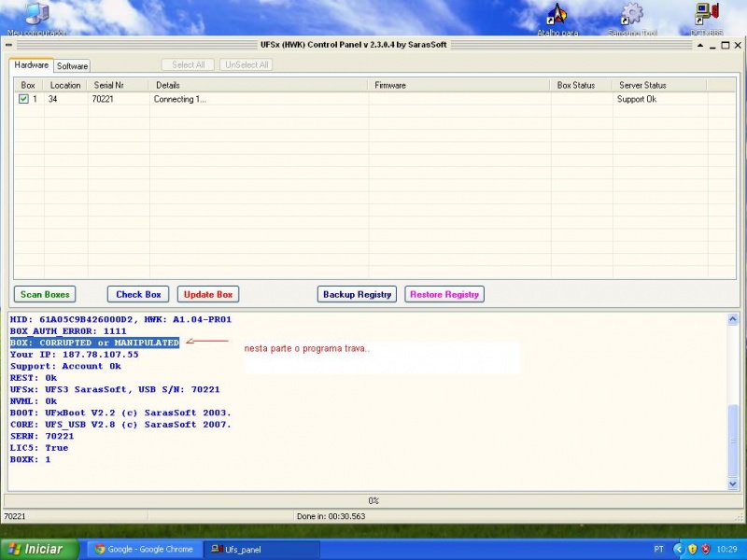Click the 'NVML: Ok' log line

(34, 401)
